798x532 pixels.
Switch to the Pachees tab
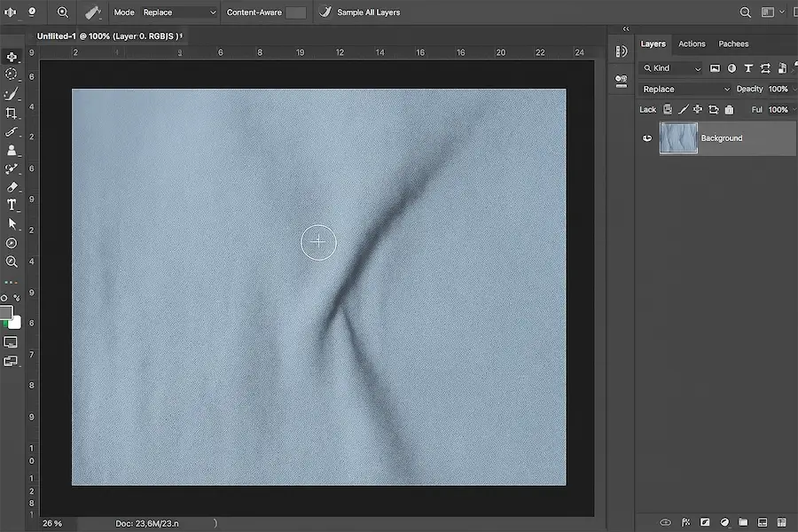733,43
